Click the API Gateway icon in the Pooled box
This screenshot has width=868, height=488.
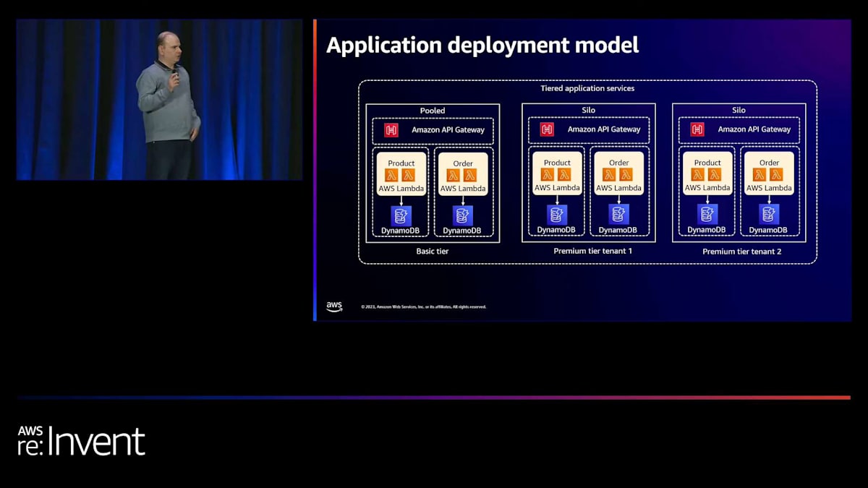(x=391, y=130)
